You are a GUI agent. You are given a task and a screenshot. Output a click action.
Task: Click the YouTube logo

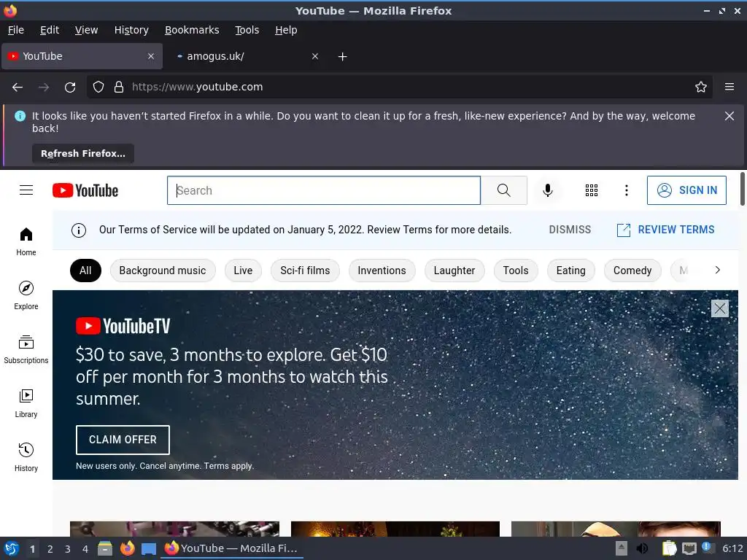click(85, 190)
